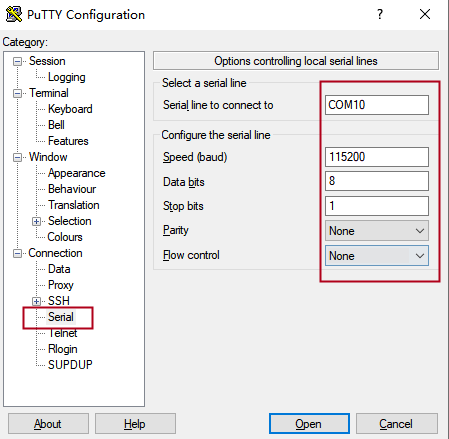449x439 pixels.
Task: Click the Serial line COM10 field
Action: tap(377, 105)
